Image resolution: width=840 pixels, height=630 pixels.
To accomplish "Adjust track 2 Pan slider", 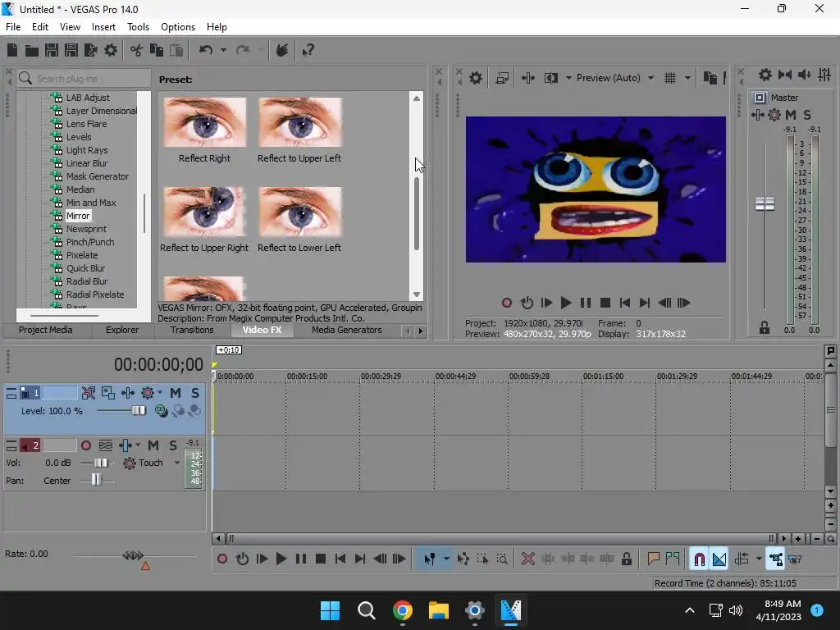I will coord(96,480).
